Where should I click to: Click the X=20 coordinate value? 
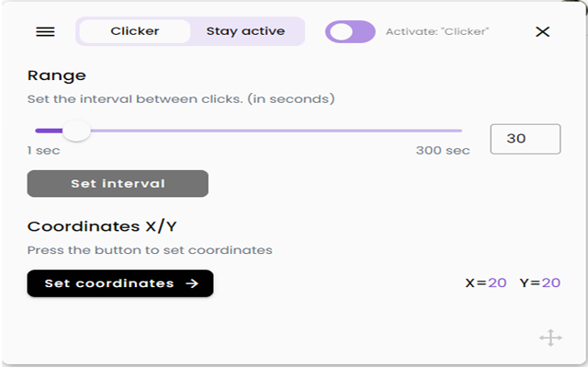pos(486,283)
